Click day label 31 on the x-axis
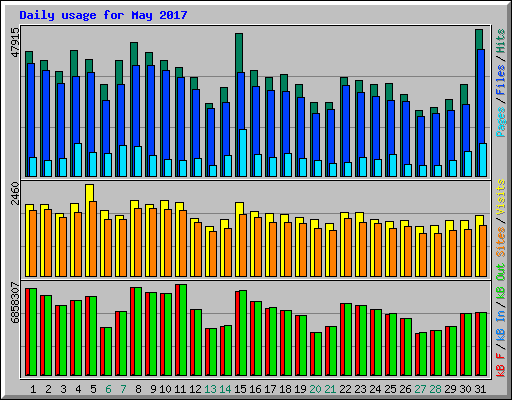The height and width of the screenshot is (400, 512). click(x=480, y=389)
